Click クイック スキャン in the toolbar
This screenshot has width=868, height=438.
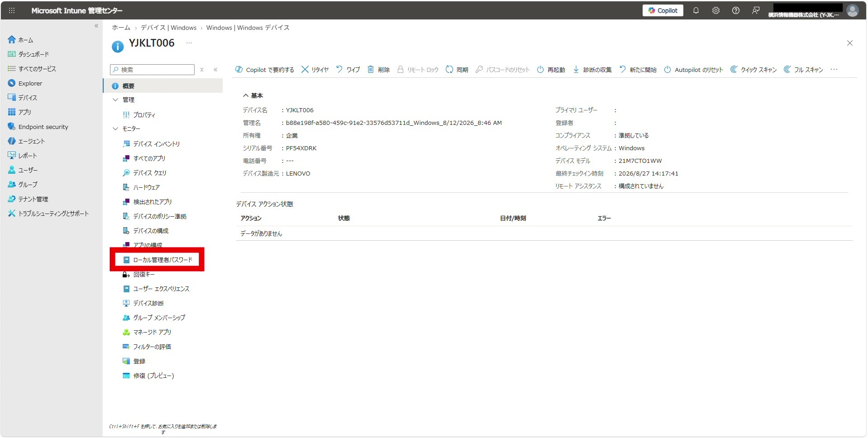coord(754,70)
